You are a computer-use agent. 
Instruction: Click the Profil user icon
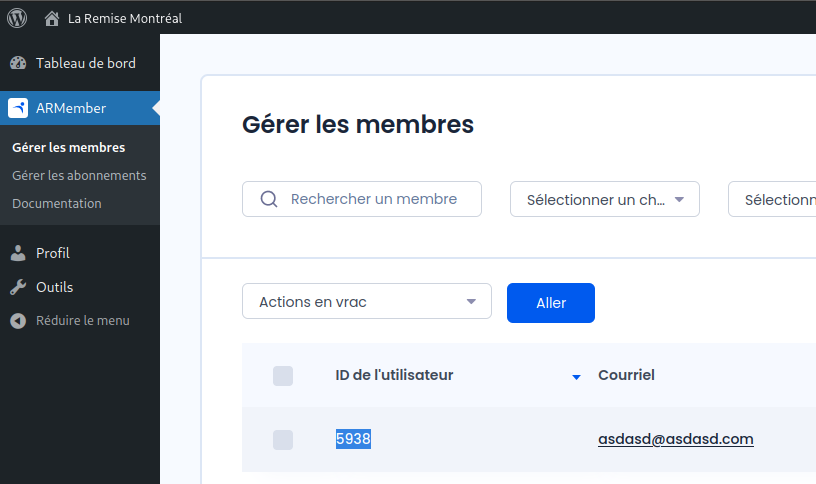point(18,253)
